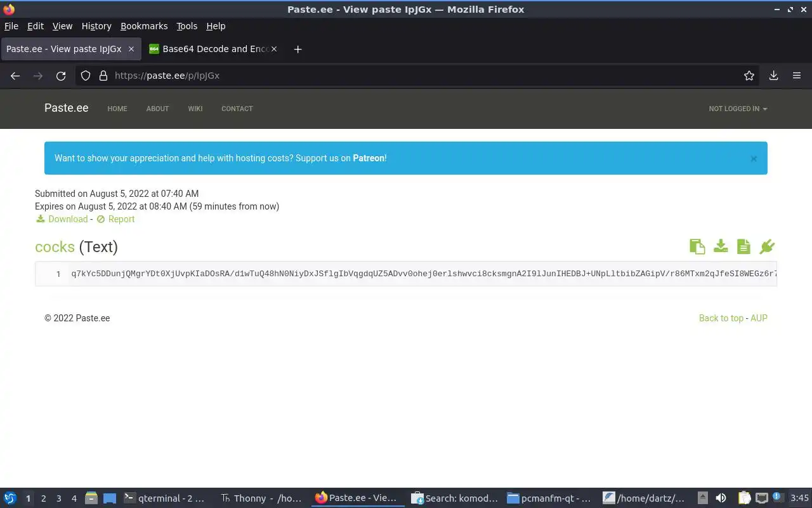Open the ABOUT page link
The width and height of the screenshot is (812, 508).
157,109
